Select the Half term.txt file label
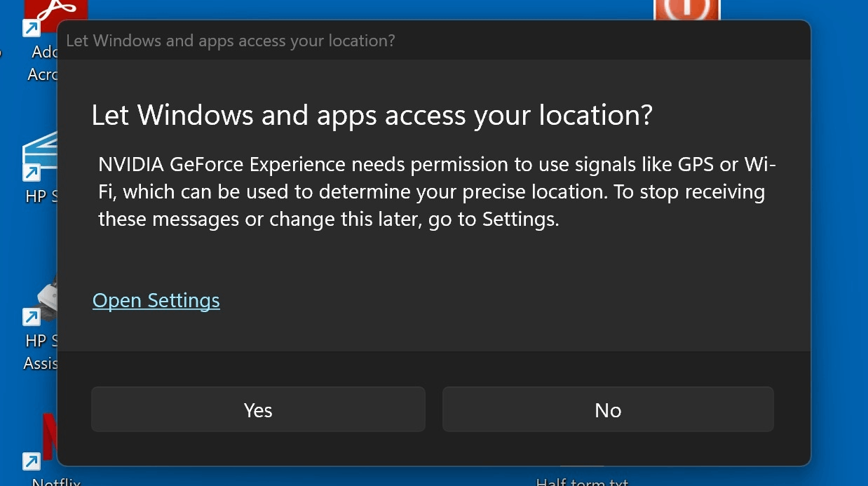868x486 pixels. click(582, 482)
